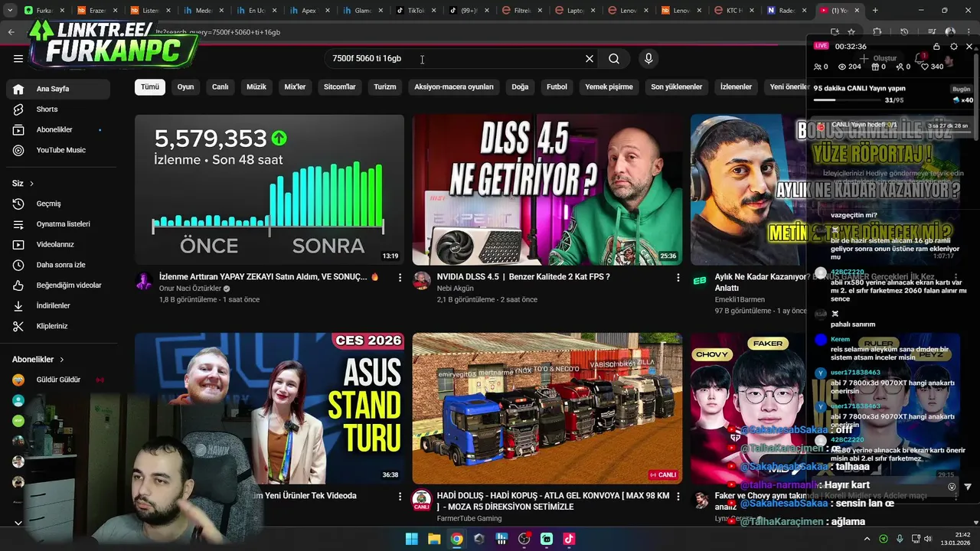This screenshot has height=551, width=980.
Task: Open the truck convoy livestream thumbnail
Action: click(x=547, y=408)
